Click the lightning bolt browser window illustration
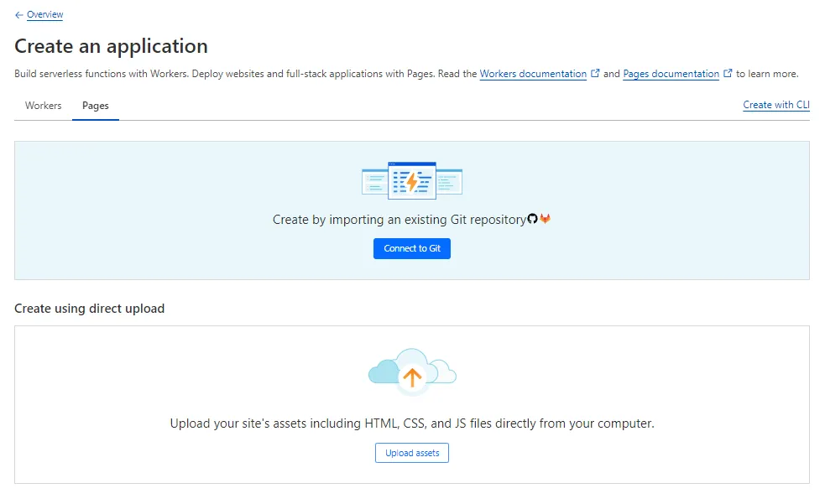This screenshot has width=825, height=504. pyautogui.click(x=411, y=180)
